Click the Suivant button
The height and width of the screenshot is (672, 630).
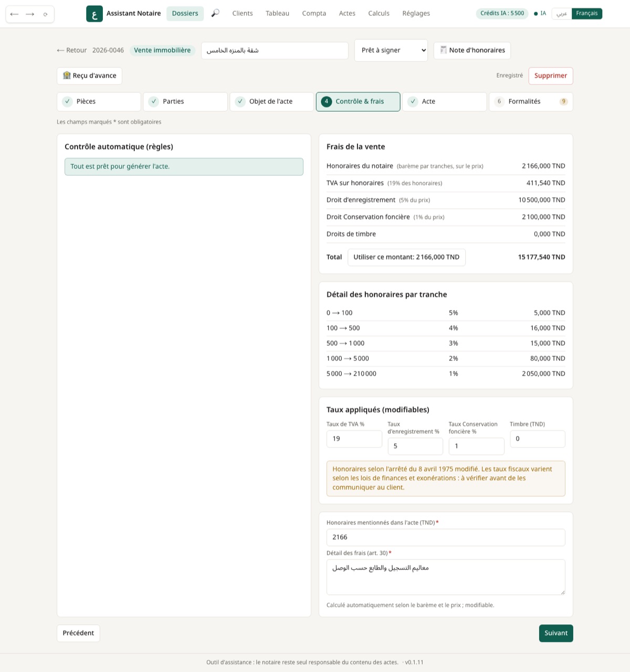coord(556,633)
